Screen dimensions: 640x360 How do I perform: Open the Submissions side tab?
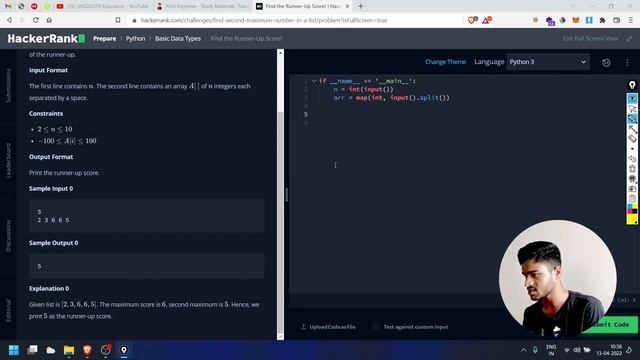pos(8,85)
